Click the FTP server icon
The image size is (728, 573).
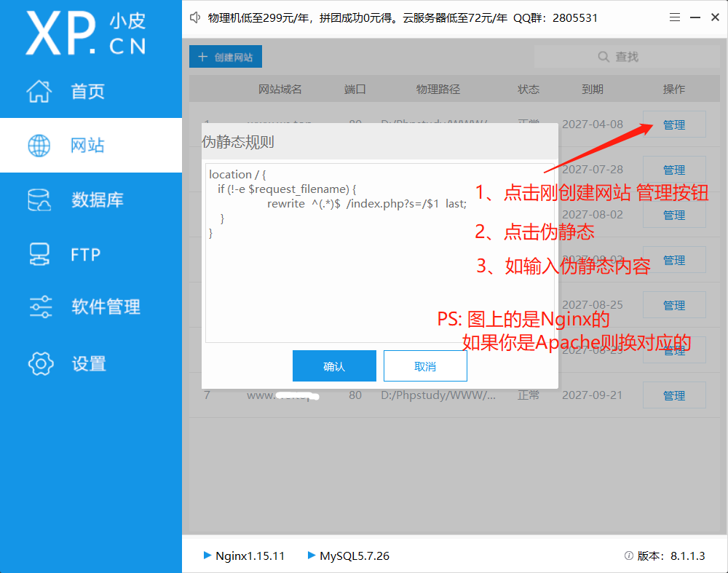coord(39,254)
